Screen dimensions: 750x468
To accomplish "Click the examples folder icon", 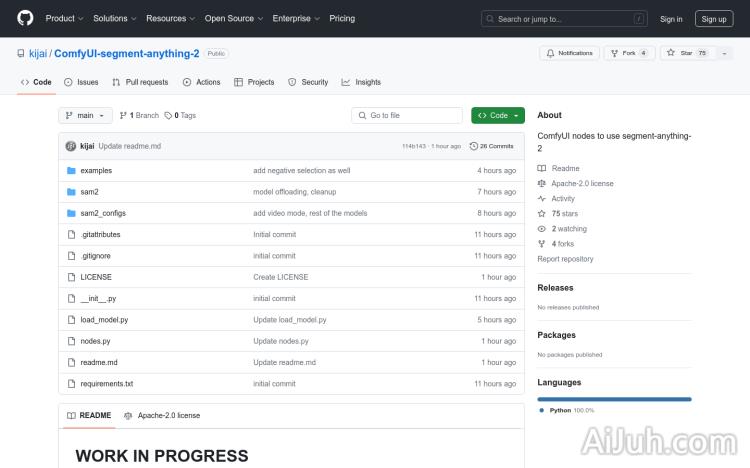I will pos(71,170).
